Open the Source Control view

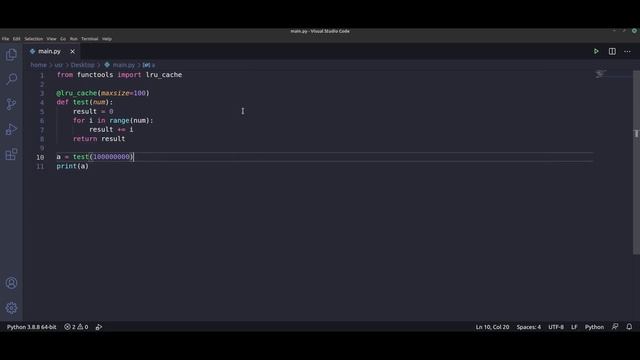click(x=11, y=104)
